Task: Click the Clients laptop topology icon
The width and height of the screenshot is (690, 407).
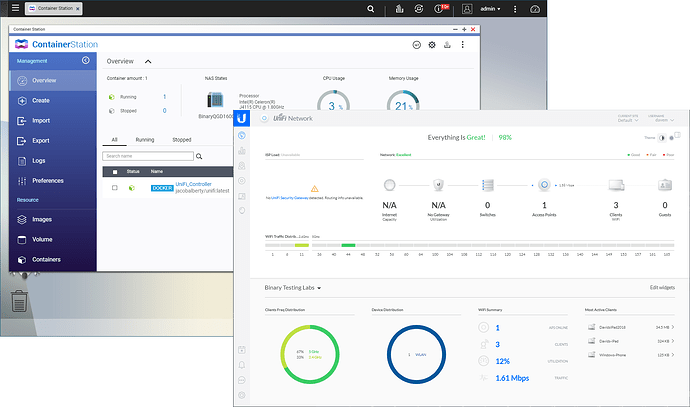Action: tap(616, 185)
